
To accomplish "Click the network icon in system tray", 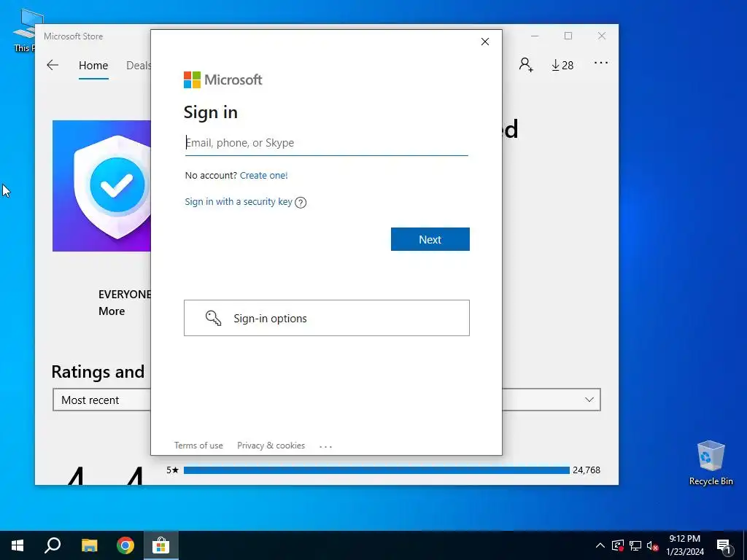I will click(635, 545).
